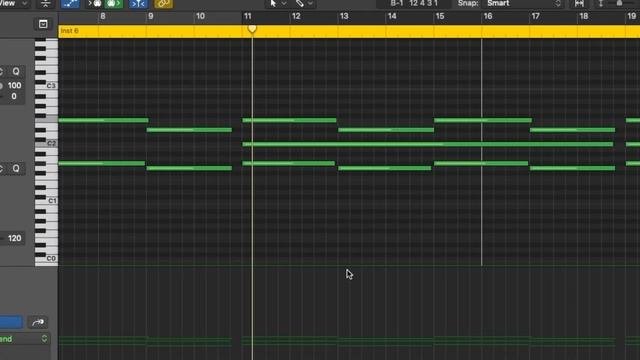Click the curved arrow automation button
The image size is (640, 360).
[x=38, y=322]
